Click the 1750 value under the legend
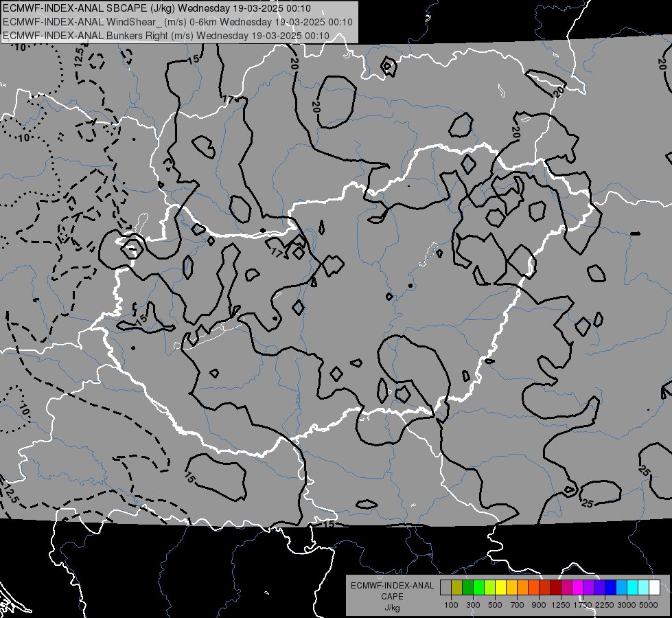The image size is (672, 618). point(583,605)
